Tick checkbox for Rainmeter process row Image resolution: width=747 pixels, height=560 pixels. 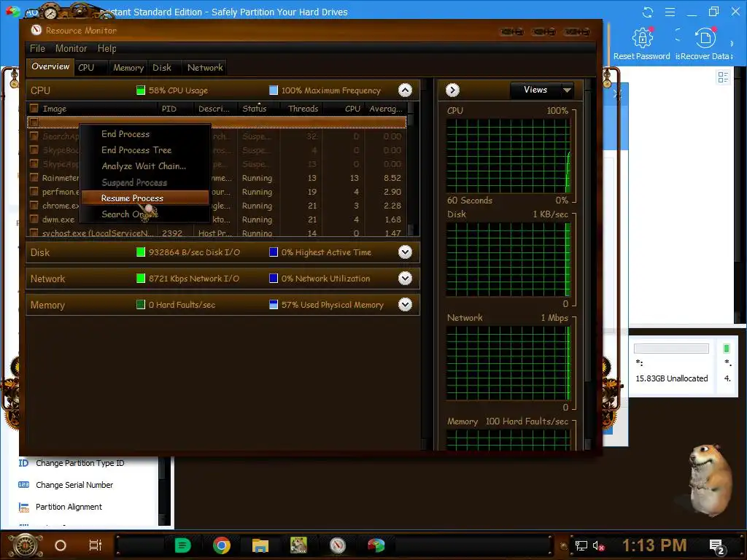click(x=34, y=177)
